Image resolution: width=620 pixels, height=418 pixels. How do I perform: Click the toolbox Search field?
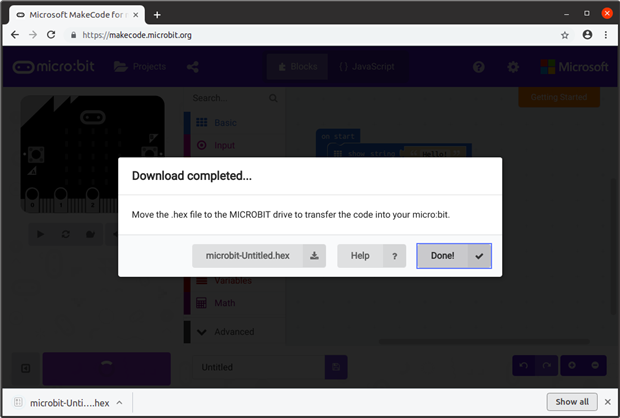(x=229, y=98)
